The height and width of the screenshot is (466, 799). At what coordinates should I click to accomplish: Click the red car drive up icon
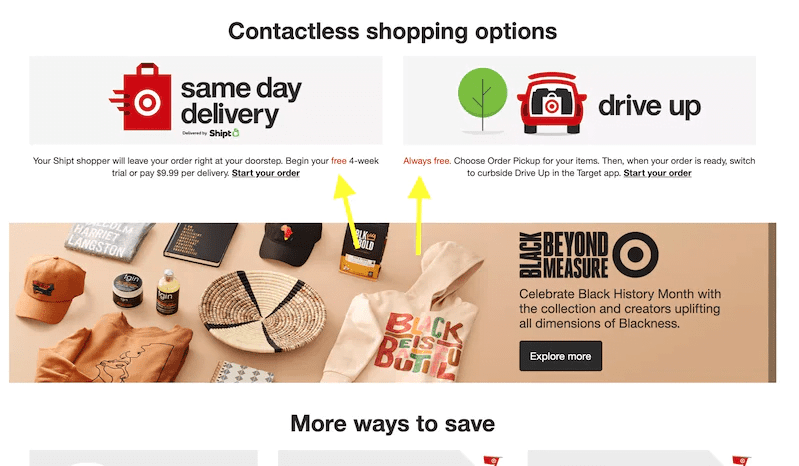point(551,103)
